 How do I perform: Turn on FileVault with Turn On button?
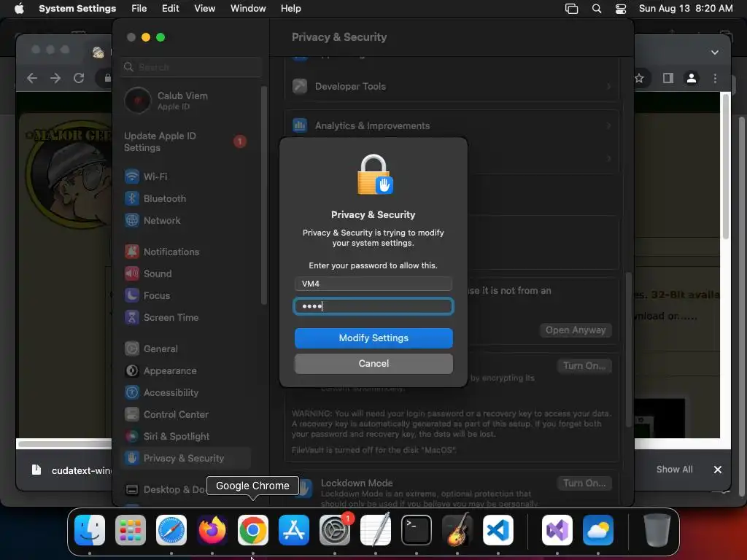584,366
